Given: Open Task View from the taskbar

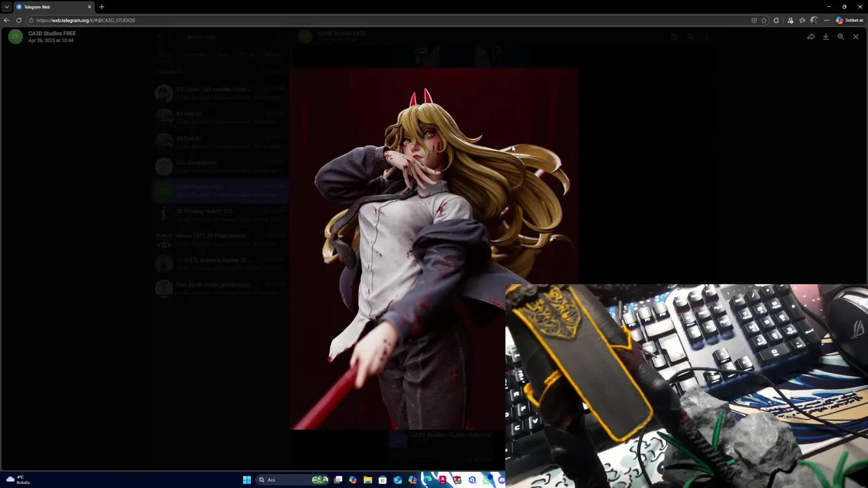Looking at the screenshot, I should click(x=338, y=480).
